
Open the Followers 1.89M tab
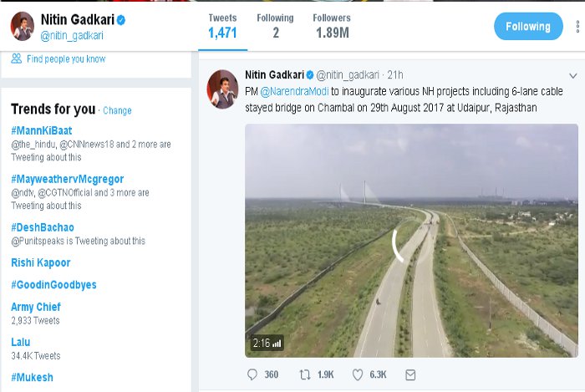click(x=332, y=27)
